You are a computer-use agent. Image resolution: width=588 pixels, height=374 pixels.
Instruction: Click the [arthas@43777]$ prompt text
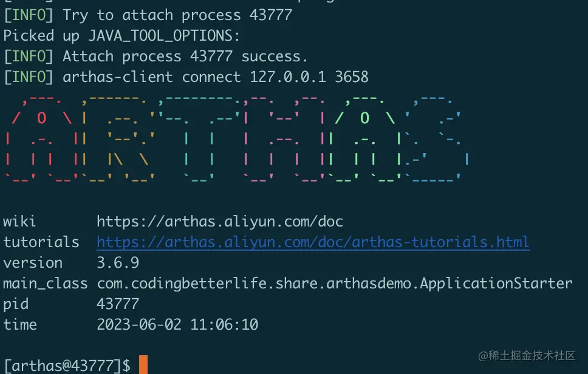[67, 365]
